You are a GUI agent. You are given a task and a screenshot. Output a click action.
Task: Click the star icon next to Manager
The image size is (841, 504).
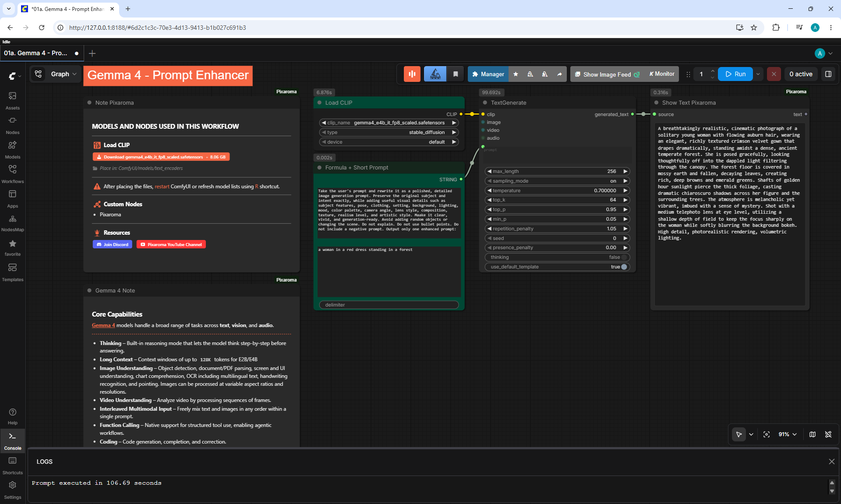(x=516, y=74)
